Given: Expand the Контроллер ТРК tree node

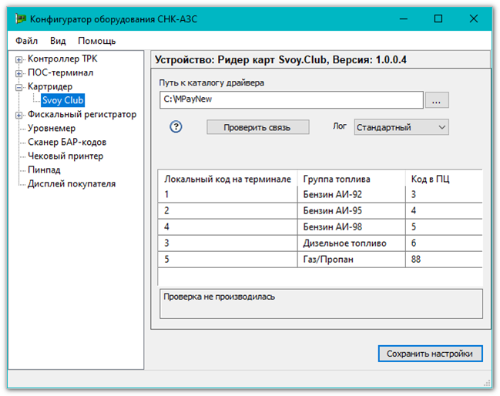Looking at the screenshot, I should click(19, 60).
